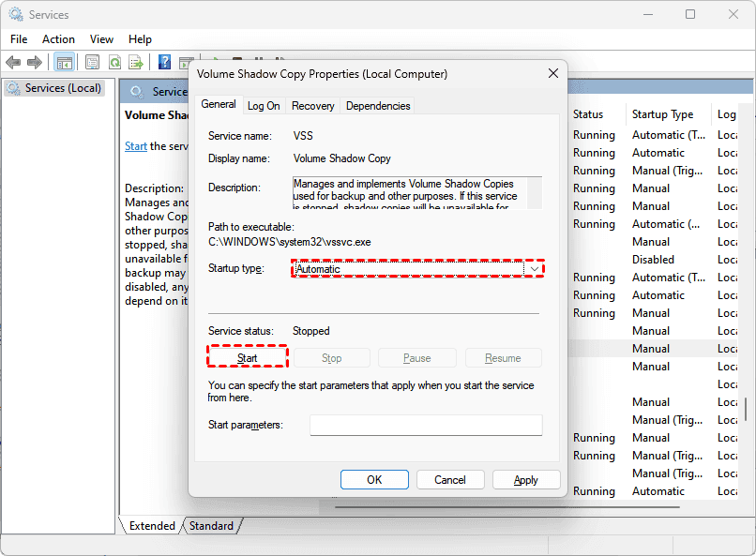Switch to the Recovery tab
Image resolution: width=756 pixels, height=556 pixels.
(312, 106)
